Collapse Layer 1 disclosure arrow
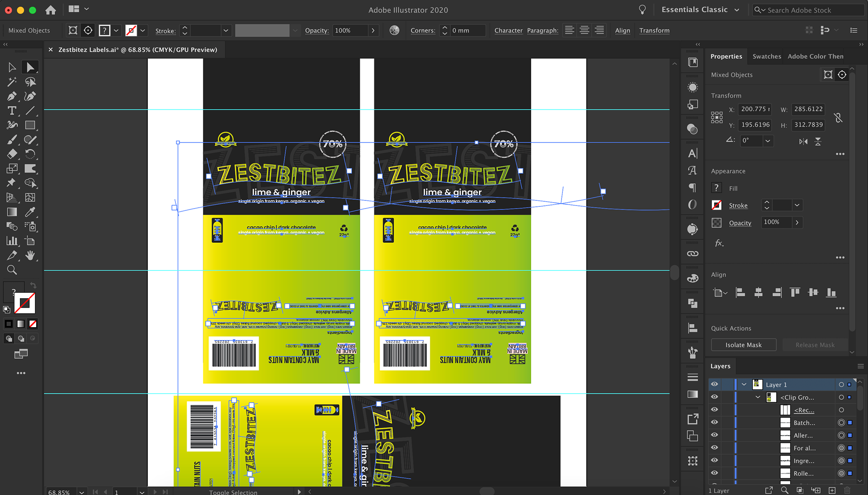Image resolution: width=868 pixels, height=495 pixels. (x=744, y=385)
